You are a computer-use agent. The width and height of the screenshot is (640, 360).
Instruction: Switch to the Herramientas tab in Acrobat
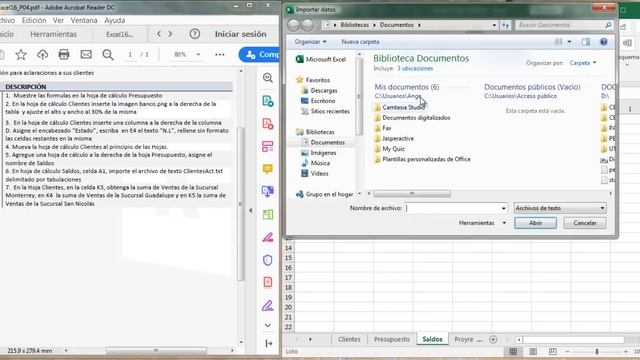53,34
